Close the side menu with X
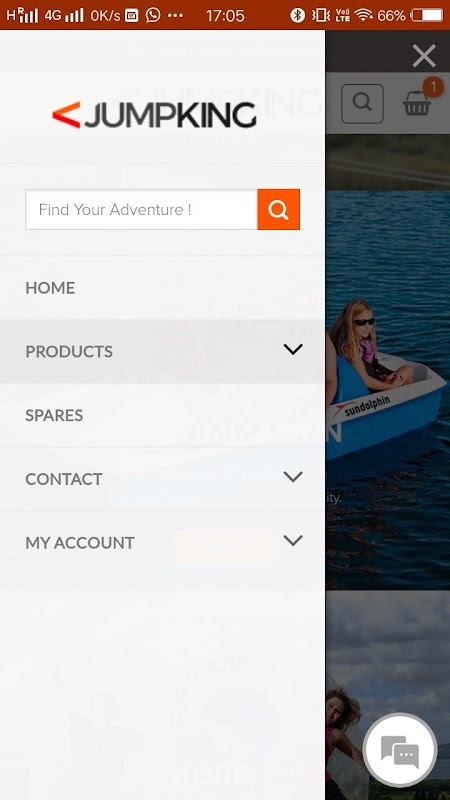The height and width of the screenshot is (800, 450). pyautogui.click(x=424, y=56)
